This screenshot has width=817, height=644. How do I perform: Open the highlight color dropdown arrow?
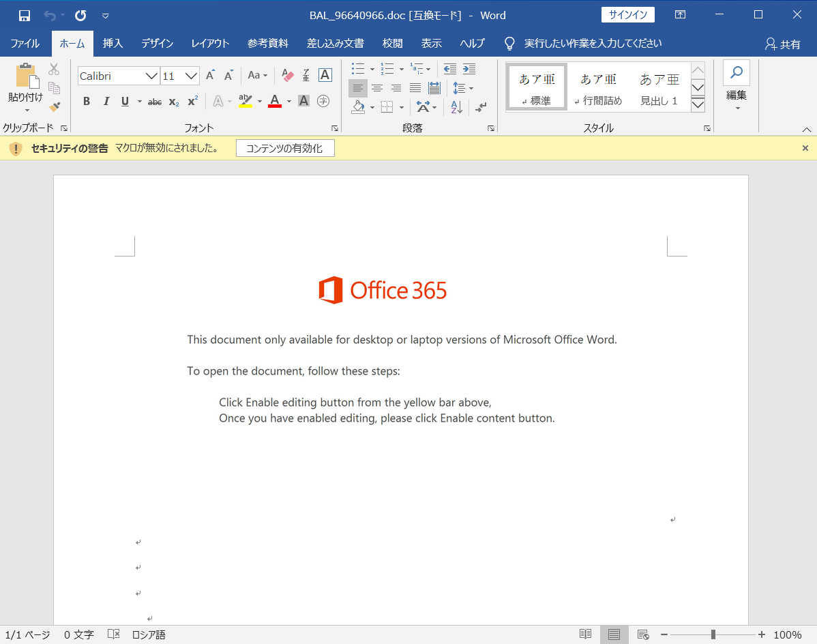tap(259, 102)
